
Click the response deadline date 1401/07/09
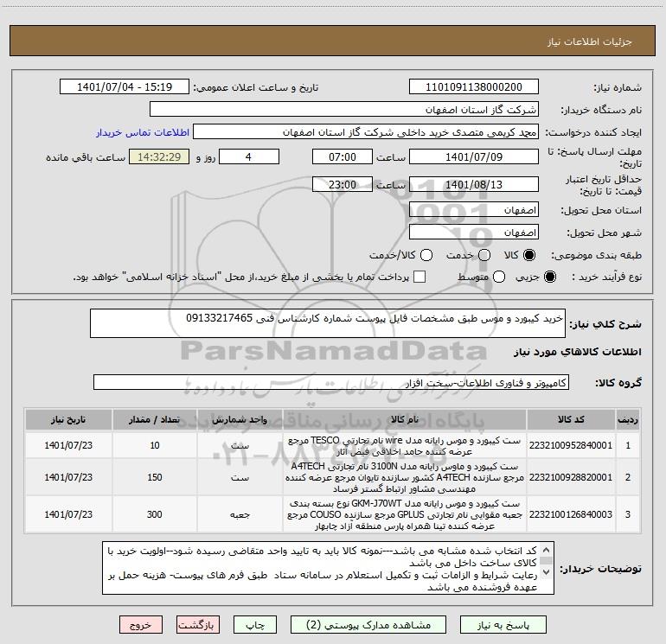click(x=474, y=156)
